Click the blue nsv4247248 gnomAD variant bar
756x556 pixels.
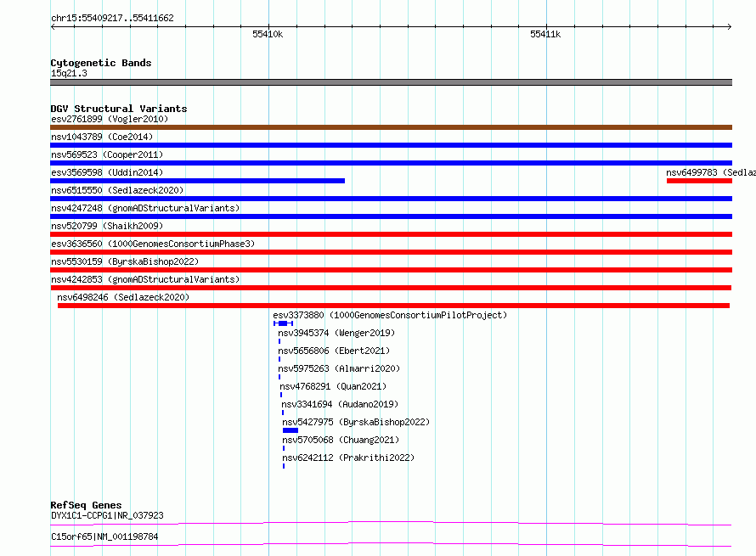point(391,216)
